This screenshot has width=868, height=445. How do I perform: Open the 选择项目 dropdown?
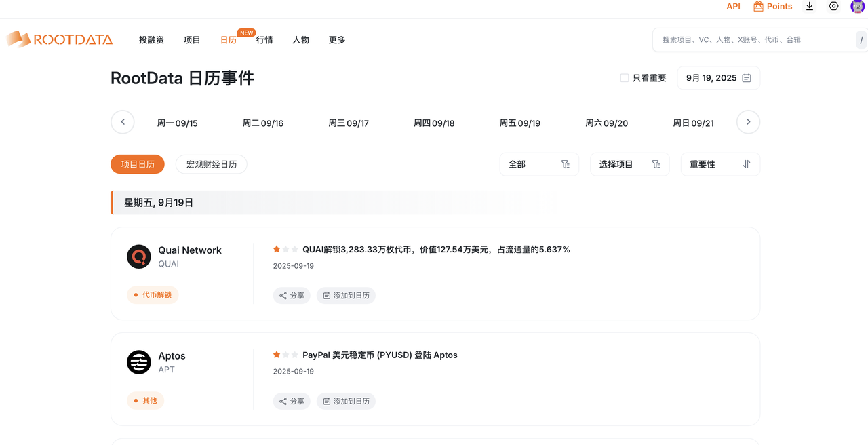(629, 164)
